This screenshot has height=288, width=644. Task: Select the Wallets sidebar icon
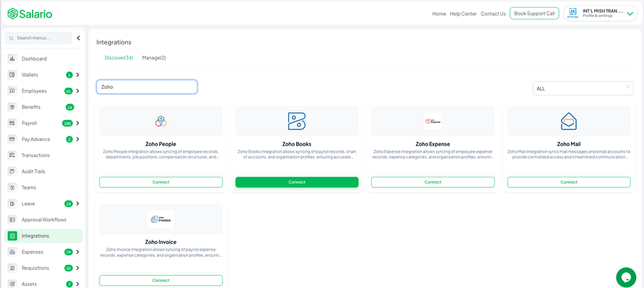pyautogui.click(x=13, y=75)
